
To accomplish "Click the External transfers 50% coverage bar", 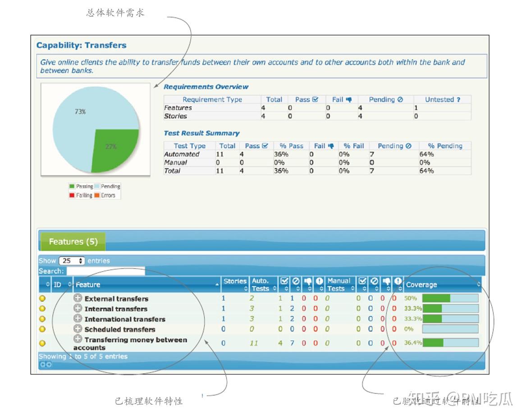I will [450, 298].
